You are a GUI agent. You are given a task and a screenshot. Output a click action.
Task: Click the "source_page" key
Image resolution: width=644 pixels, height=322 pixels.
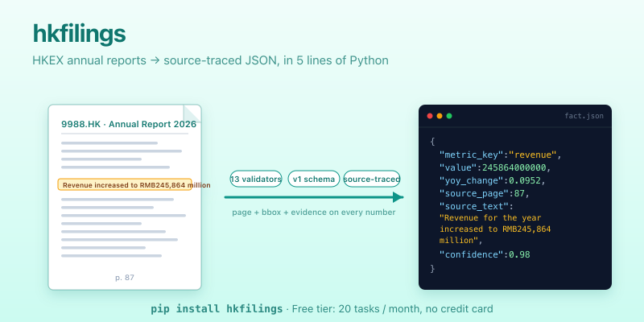point(474,193)
